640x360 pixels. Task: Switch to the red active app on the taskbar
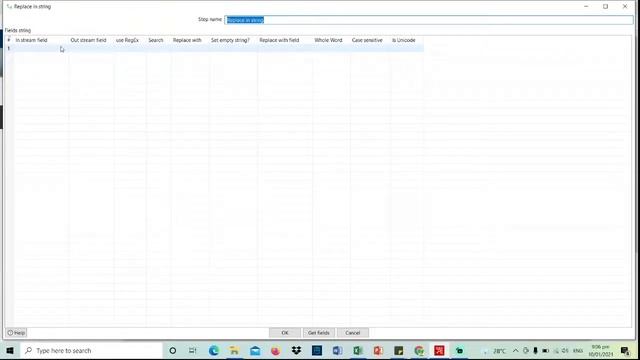(440, 351)
